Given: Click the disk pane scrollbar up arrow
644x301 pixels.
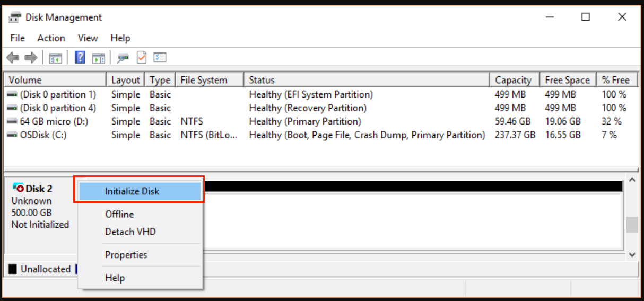Looking at the screenshot, I should click(631, 180).
